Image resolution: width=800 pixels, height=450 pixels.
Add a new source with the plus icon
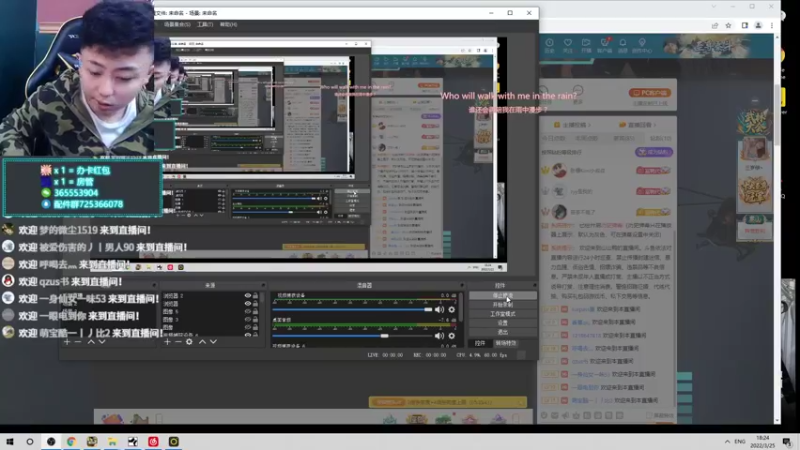[167, 341]
